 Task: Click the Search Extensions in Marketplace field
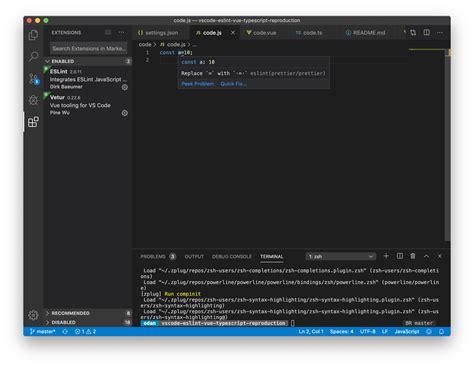[89, 48]
